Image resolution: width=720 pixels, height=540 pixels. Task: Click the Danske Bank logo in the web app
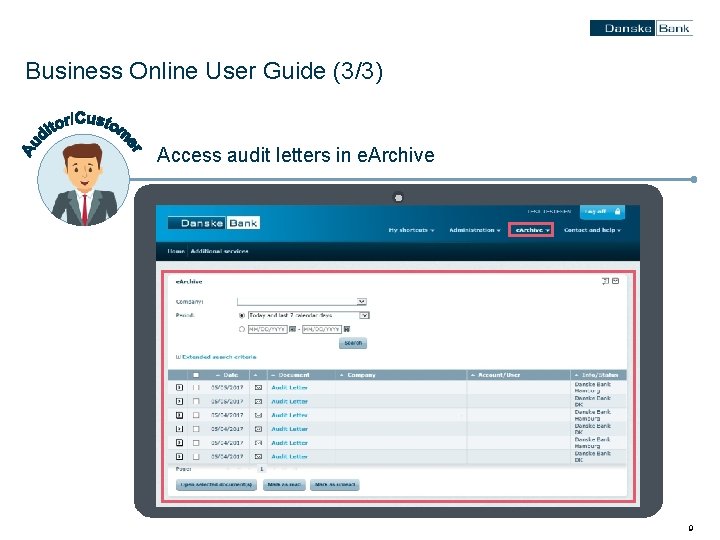214,223
